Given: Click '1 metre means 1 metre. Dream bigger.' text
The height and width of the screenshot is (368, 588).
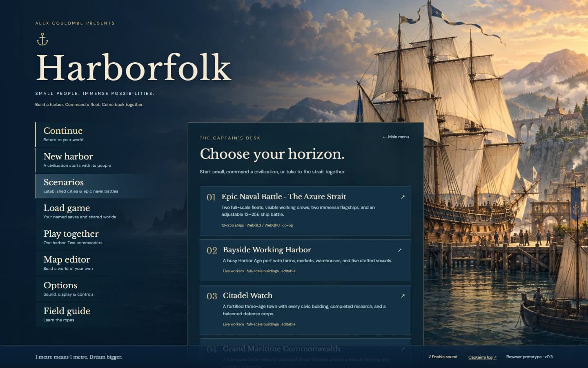Looking at the screenshot, I should coord(79,357).
